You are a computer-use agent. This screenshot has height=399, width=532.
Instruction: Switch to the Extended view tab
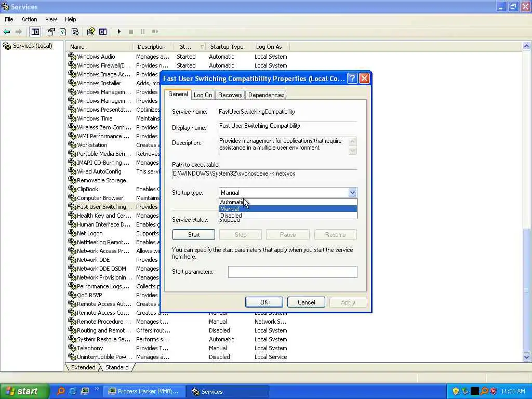[x=83, y=367]
